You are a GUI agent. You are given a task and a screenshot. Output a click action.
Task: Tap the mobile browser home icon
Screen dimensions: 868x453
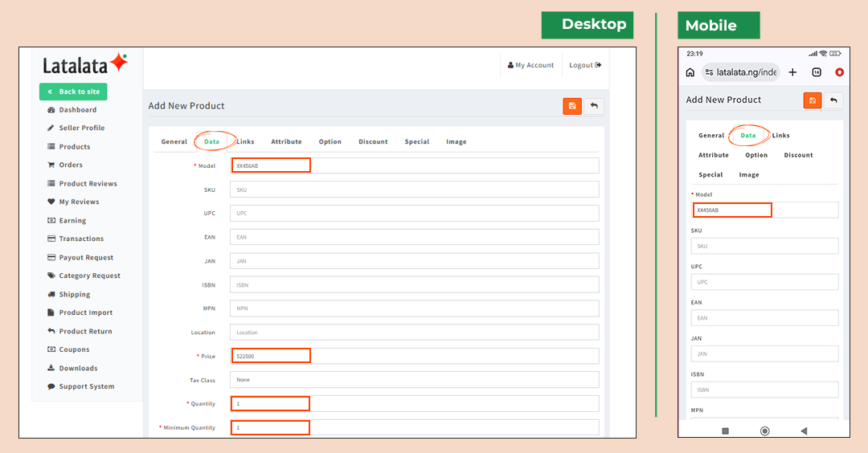pyautogui.click(x=690, y=72)
